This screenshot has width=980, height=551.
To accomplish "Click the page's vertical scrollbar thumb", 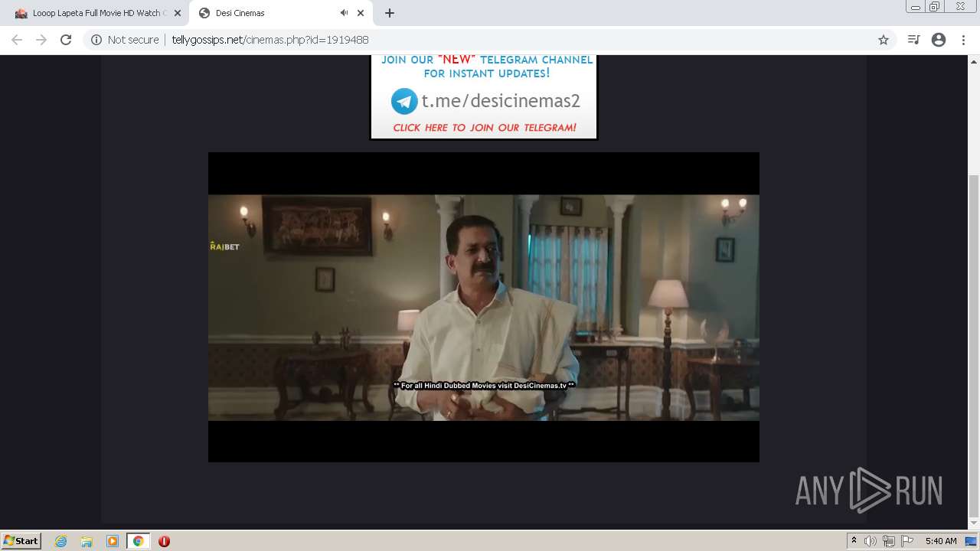I will click(x=974, y=344).
